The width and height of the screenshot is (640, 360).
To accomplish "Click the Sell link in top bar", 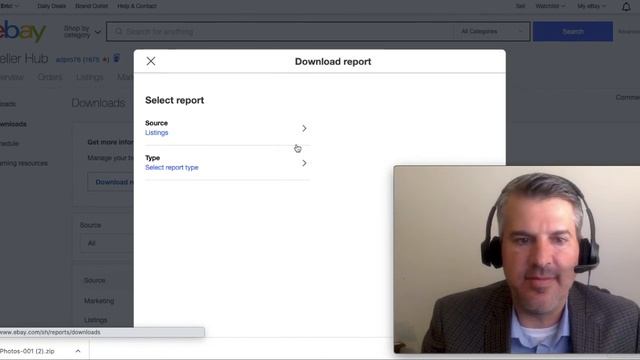I will [520, 6].
